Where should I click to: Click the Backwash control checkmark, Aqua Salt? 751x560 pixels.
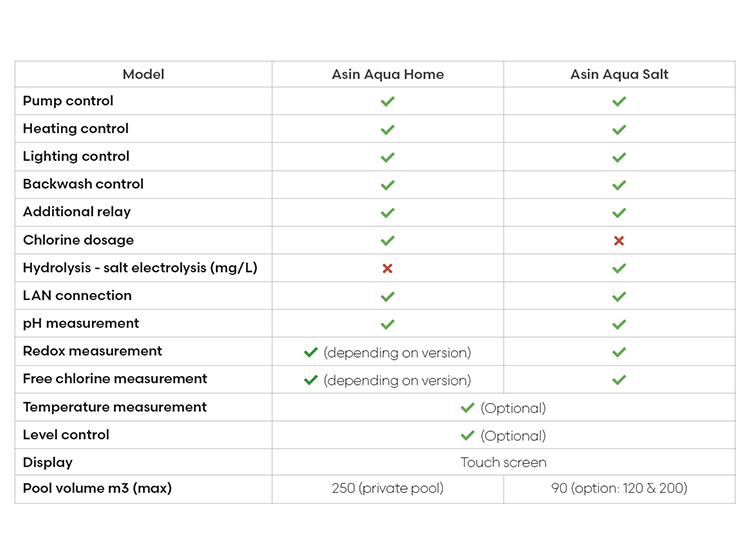click(619, 185)
